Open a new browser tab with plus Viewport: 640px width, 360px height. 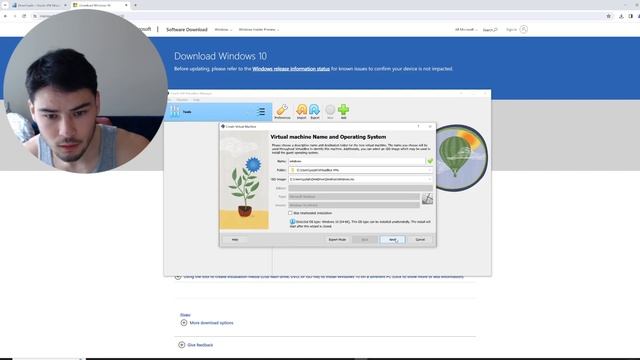click(x=135, y=5)
